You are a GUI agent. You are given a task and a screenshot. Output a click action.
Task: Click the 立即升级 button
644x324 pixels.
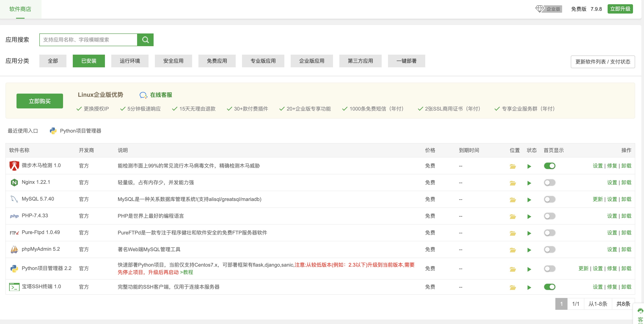coord(620,9)
